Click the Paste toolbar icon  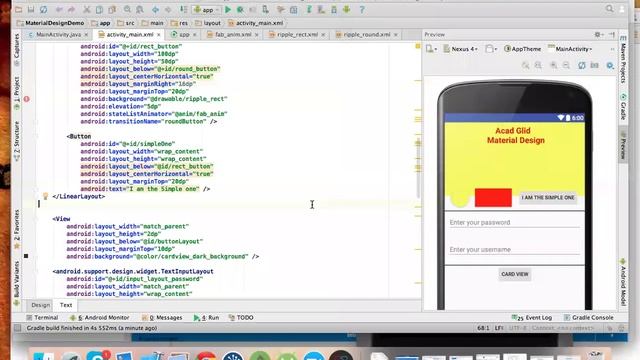click(x=112, y=9)
